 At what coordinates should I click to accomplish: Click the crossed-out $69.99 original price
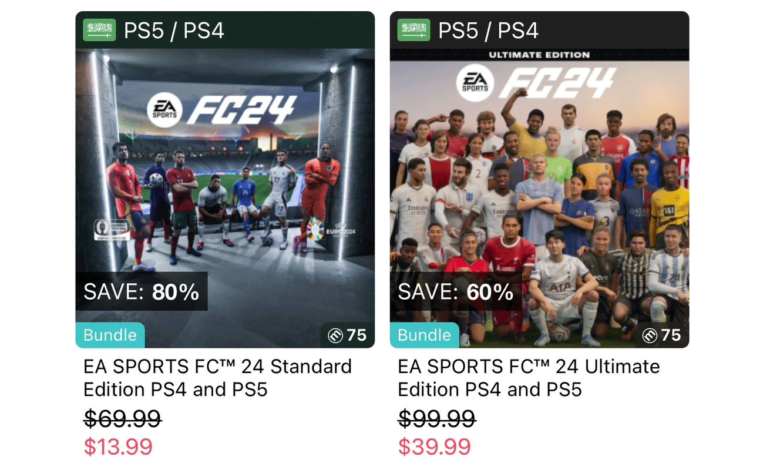pos(122,418)
